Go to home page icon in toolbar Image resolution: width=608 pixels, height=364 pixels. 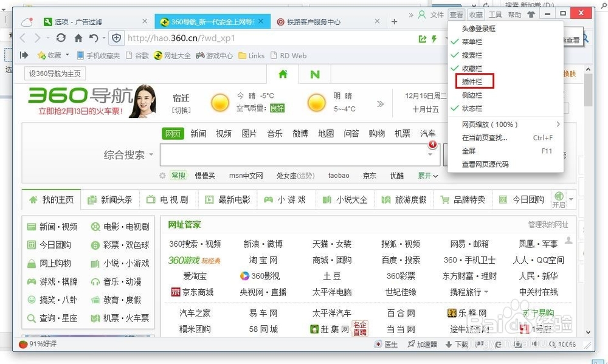click(78, 38)
